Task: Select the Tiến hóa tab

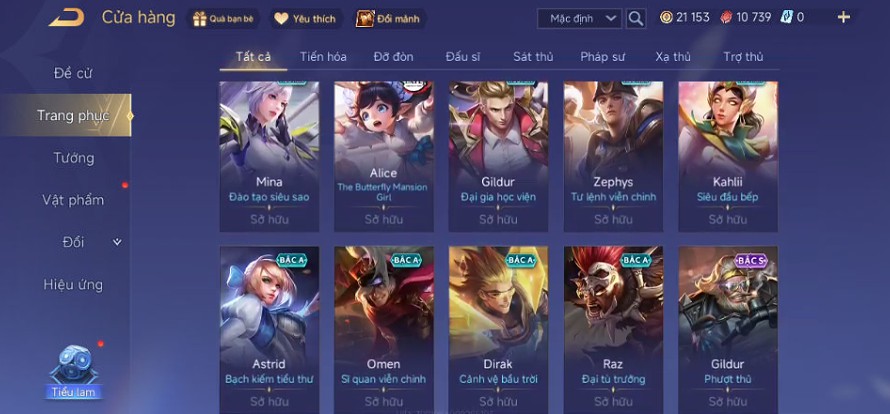Action: [x=323, y=57]
